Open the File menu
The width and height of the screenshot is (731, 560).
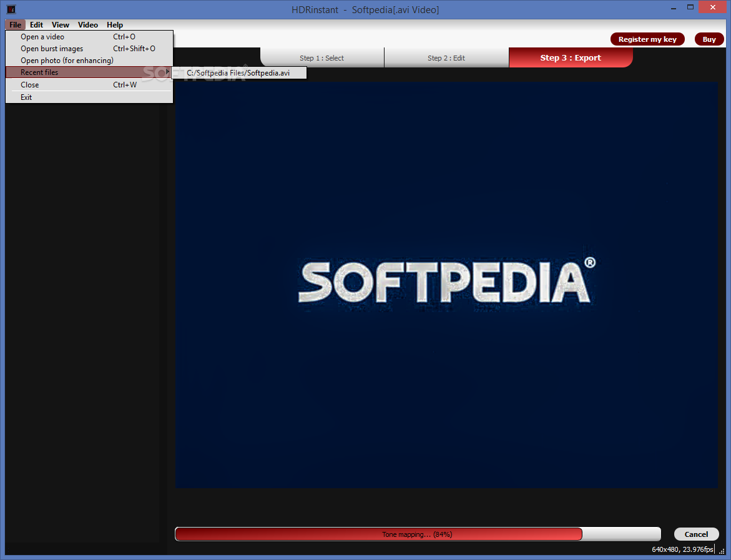(x=15, y=25)
